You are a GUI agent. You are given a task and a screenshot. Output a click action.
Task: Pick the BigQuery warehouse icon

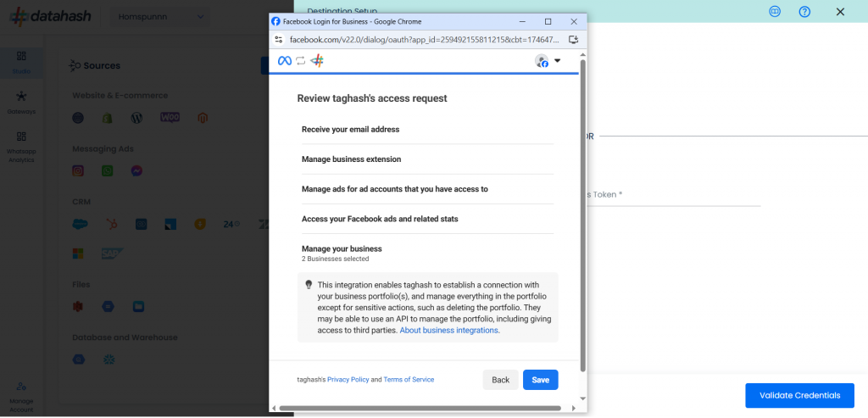[79, 359]
